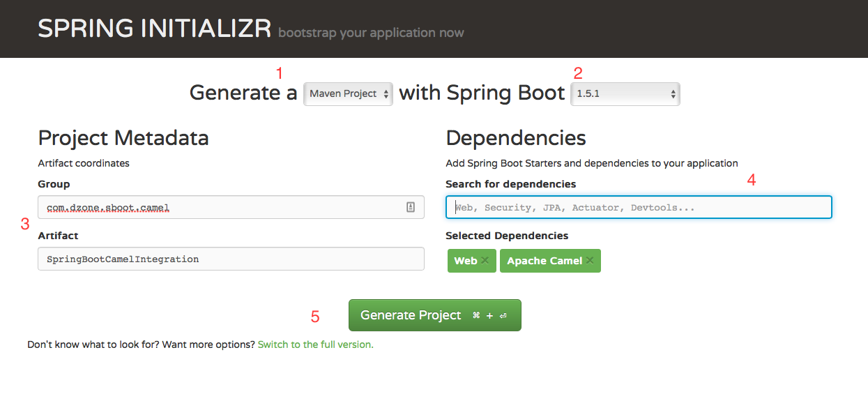Click the SPRING INITIALIZR header title
868x410 pixels.
(x=154, y=29)
